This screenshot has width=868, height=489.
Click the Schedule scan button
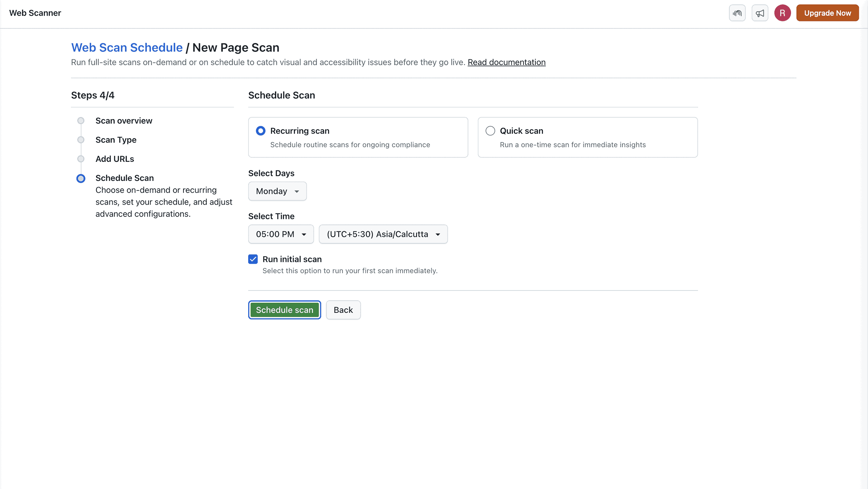pyautogui.click(x=284, y=310)
